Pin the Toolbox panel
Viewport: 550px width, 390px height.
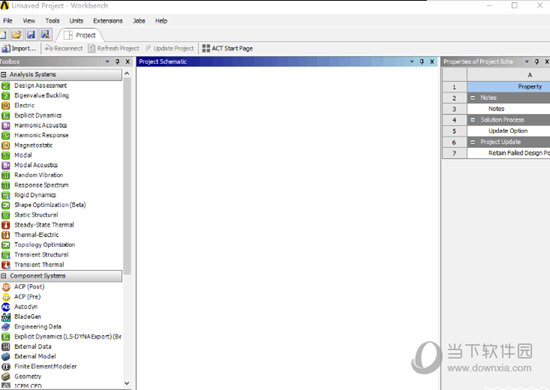pyautogui.click(x=118, y=62)
